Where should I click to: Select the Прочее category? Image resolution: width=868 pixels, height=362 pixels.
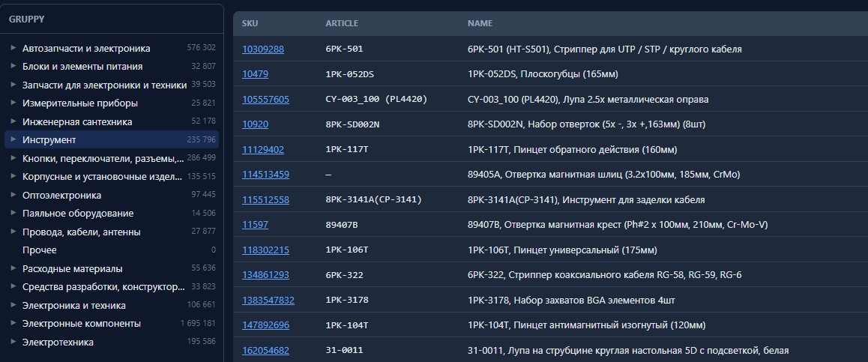pos(112,250)
